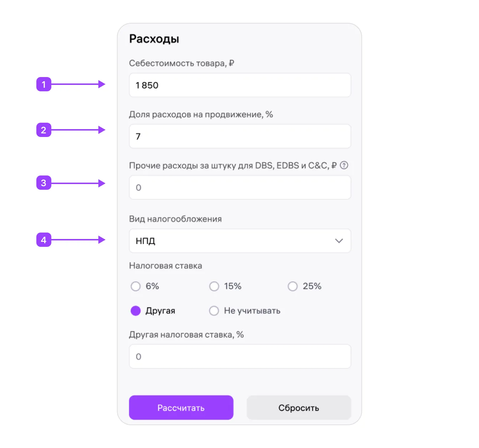The width and height of the screenshot is (479, 448).
Task: Click the purple number 2 badge
Action: [x=44, y=130]
